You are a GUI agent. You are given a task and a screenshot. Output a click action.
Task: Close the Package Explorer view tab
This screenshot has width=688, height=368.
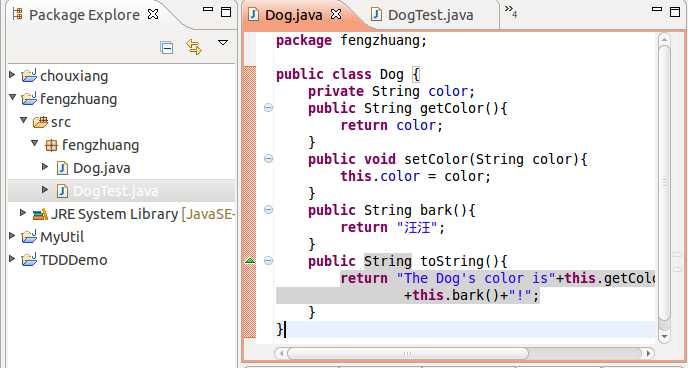tap(153, 14)
